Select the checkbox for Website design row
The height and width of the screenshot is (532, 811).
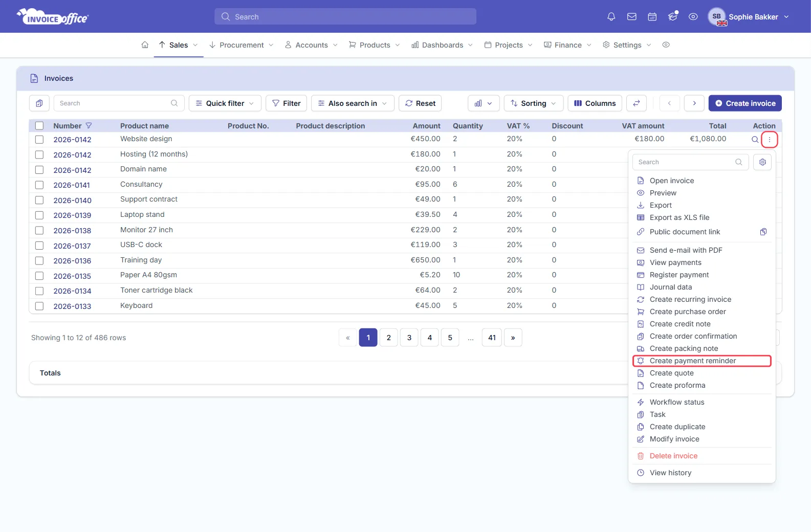tap(39, 139)
